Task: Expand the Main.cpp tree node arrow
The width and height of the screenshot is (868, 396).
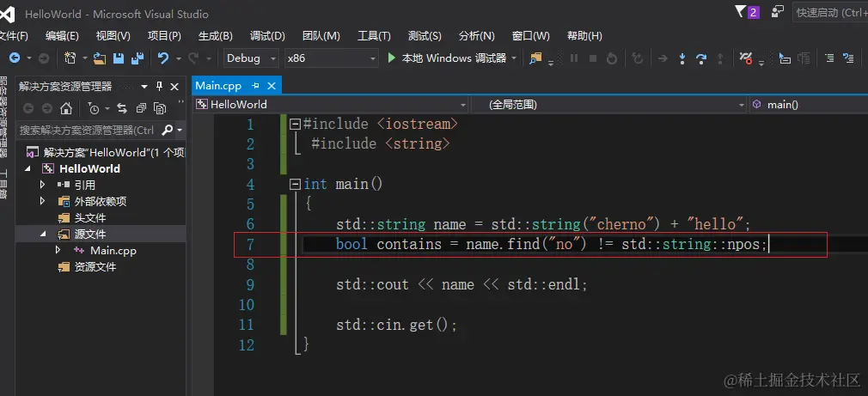Action: (58, 251)
